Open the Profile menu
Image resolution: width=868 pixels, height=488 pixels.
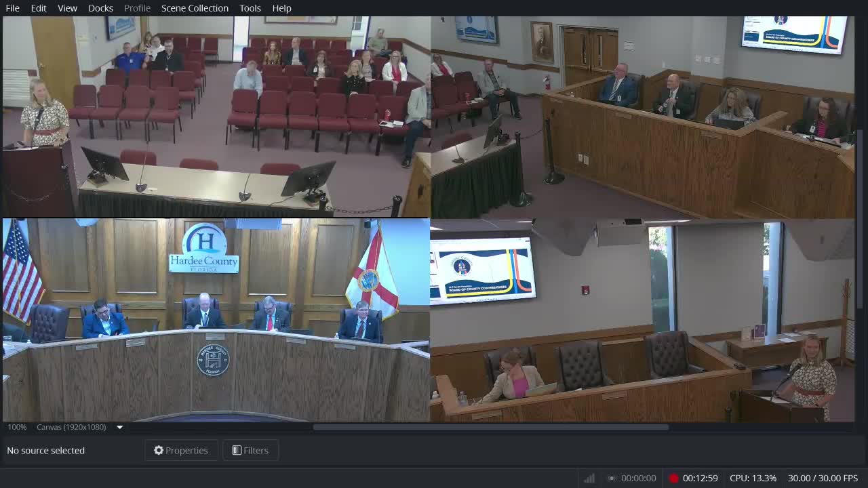[x=137, y=8]
